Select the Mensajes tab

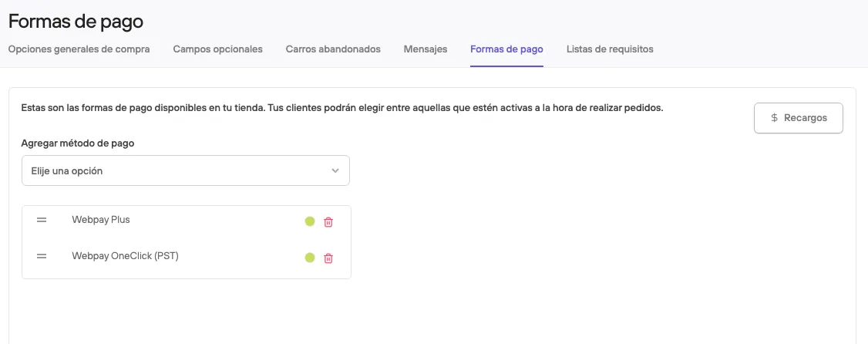[426, 49]
